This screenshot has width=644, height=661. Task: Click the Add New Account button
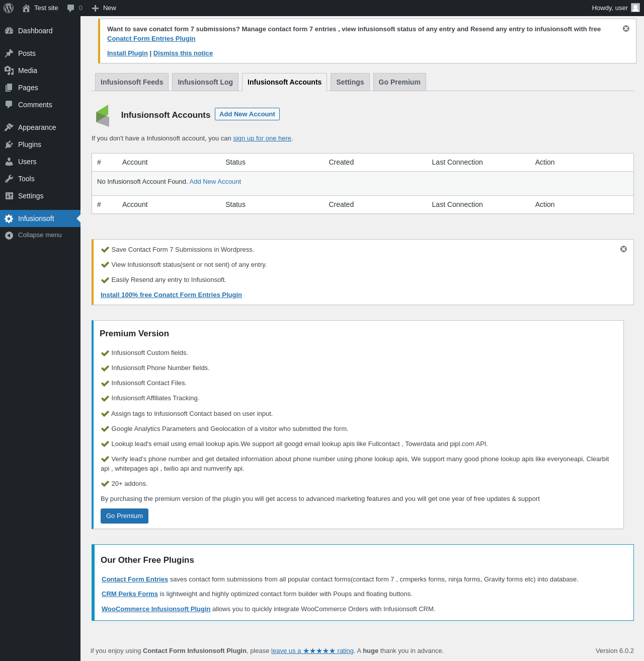[x=247, y=114]
